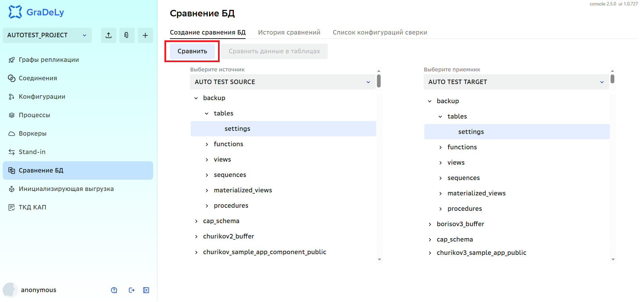Click the anonymous user avatar
This screenshot has height=302, width=644.
10,290
